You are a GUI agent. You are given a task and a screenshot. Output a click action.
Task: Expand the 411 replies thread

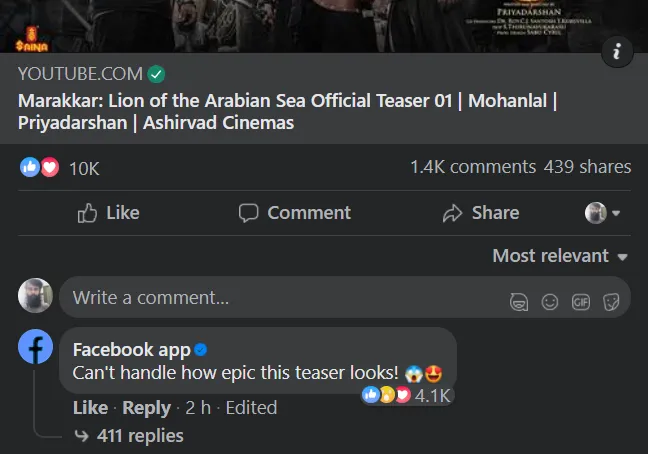point(139,435)
